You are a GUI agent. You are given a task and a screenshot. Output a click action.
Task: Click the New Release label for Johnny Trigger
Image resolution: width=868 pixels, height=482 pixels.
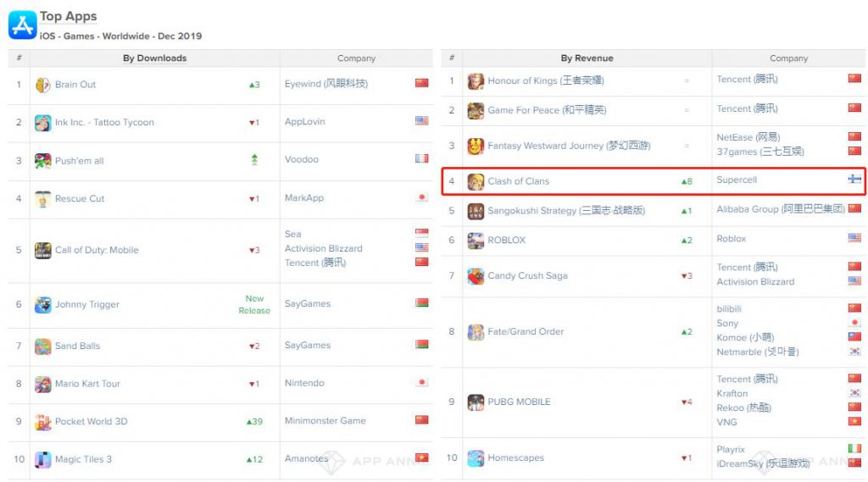click(x=254, y=304)
